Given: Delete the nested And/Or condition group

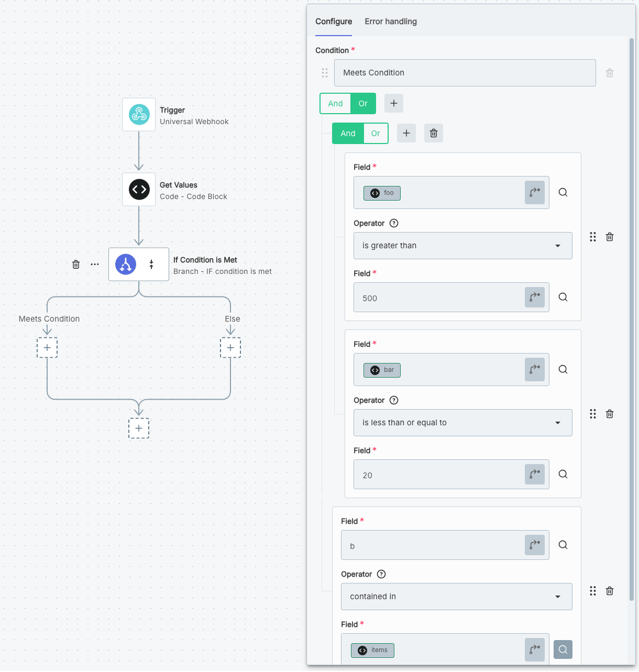Looking at the screenshot, I should [x=434, y=133].
